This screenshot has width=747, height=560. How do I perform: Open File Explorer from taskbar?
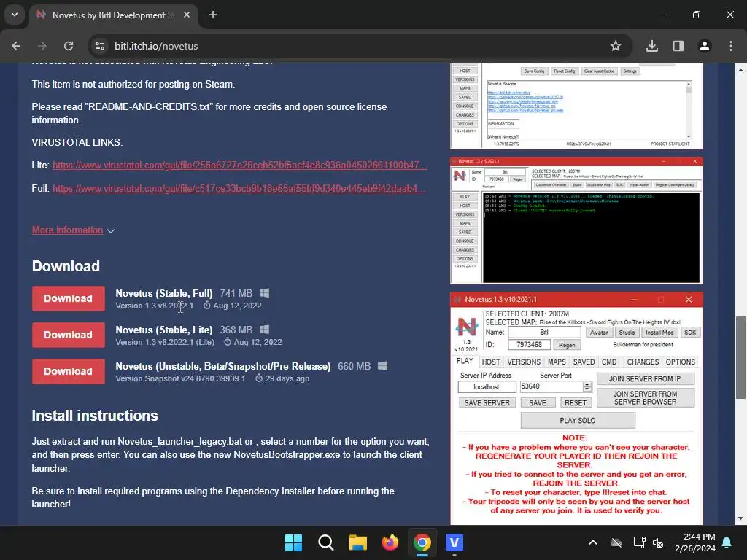[357, 542]
